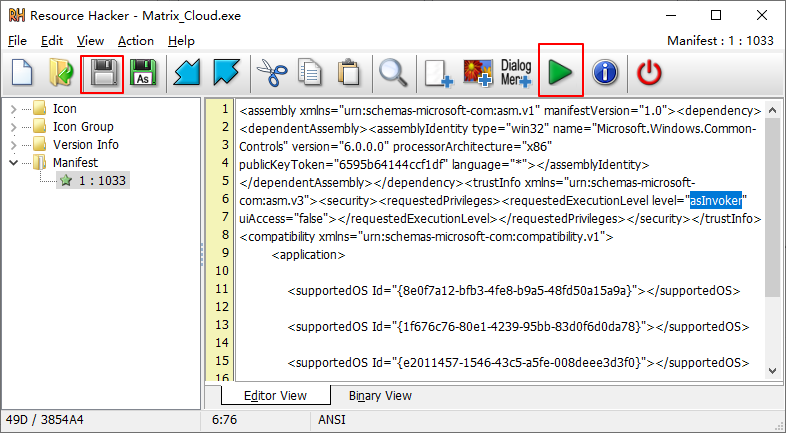This screenshot has width=786, height=433.
Task: Open Find with the magnifier icon
Action: [x=393, y=73]
